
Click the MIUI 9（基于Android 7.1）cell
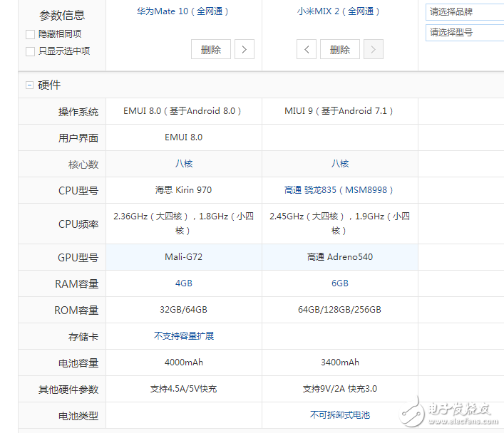coord(339,111)
